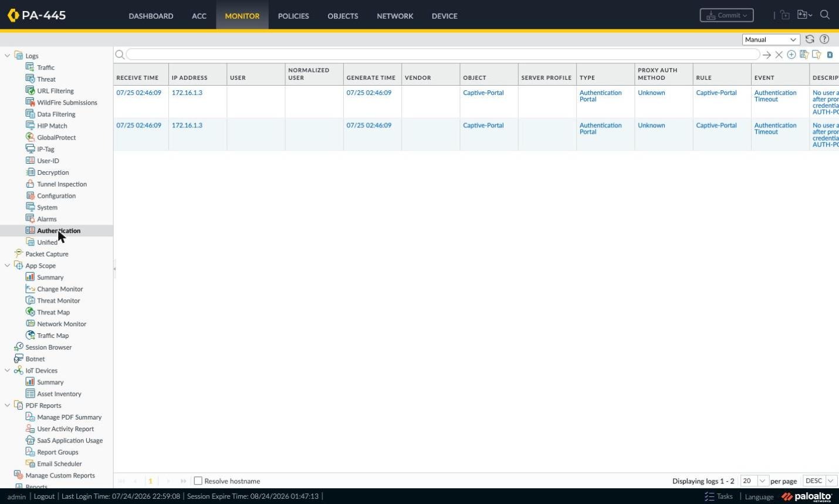
Task: Open the global search magnifier icon
Action: coord(824,15)
